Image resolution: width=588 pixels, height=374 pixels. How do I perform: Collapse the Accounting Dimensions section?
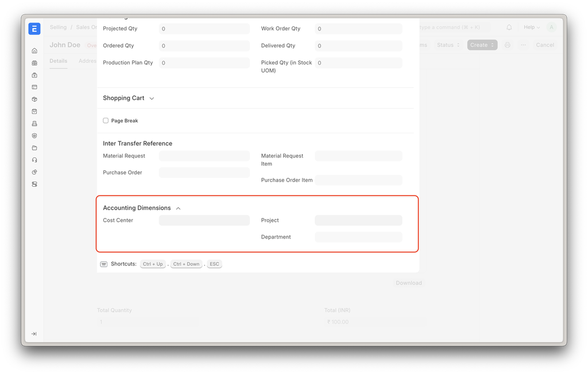178,209
